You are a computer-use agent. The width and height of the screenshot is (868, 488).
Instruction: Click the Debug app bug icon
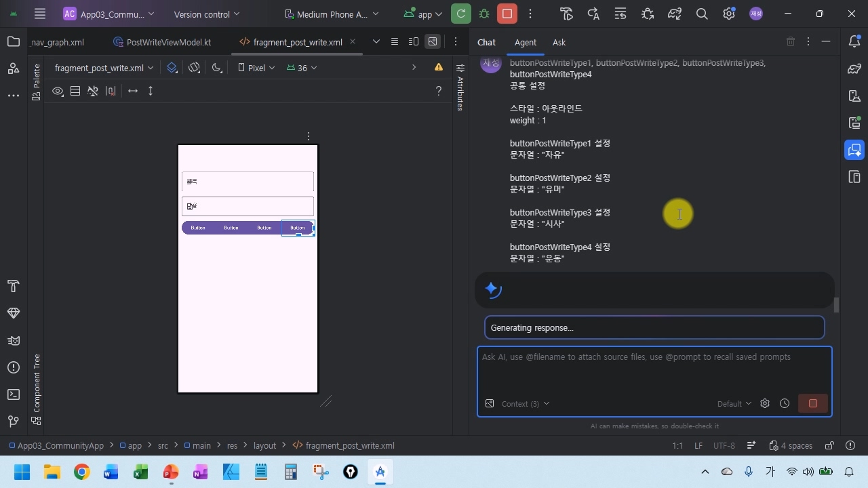(x=484, y=14)
